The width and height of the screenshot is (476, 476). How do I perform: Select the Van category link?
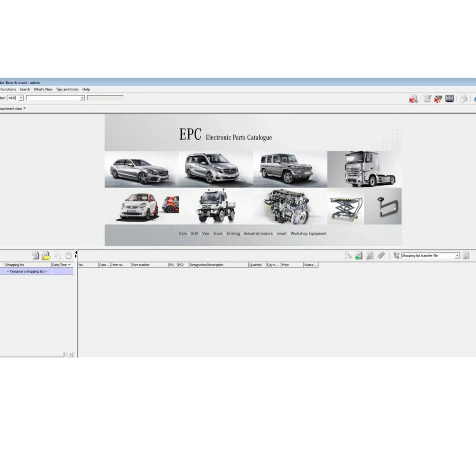click(x=206, y=234)
